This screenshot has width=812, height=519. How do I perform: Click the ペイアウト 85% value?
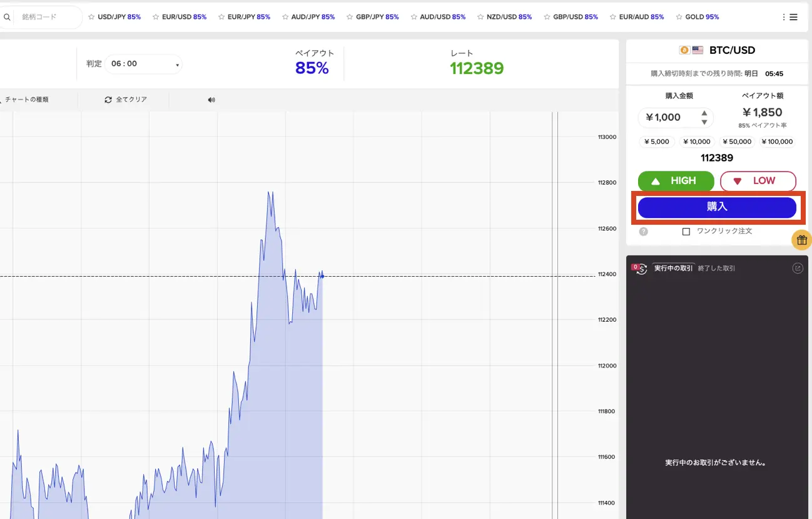pos(312,68)
